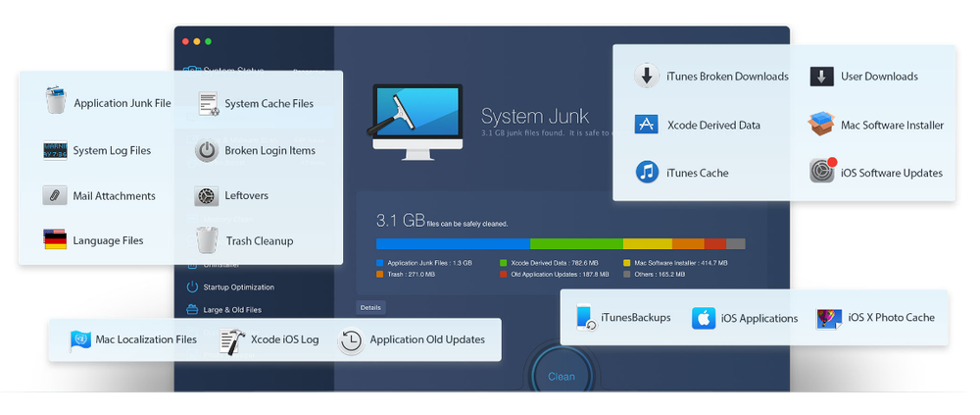Screen dimensions: 980x415
Task: Click the Mail Attachments paperclip icon
Action: [55, 195]
